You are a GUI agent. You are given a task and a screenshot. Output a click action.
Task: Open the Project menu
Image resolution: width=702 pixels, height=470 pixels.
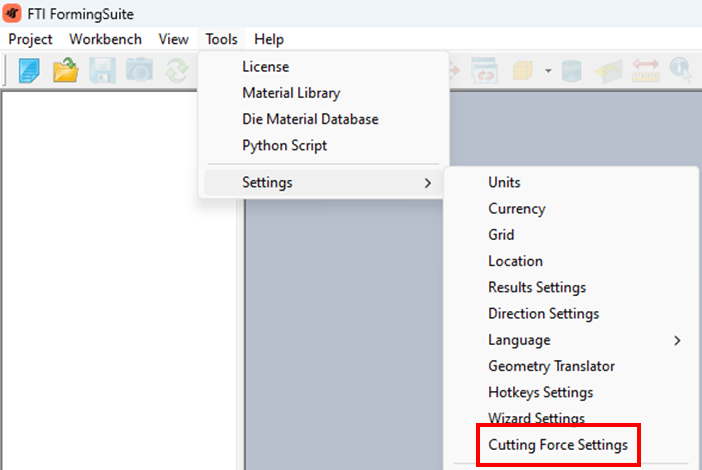31,39
